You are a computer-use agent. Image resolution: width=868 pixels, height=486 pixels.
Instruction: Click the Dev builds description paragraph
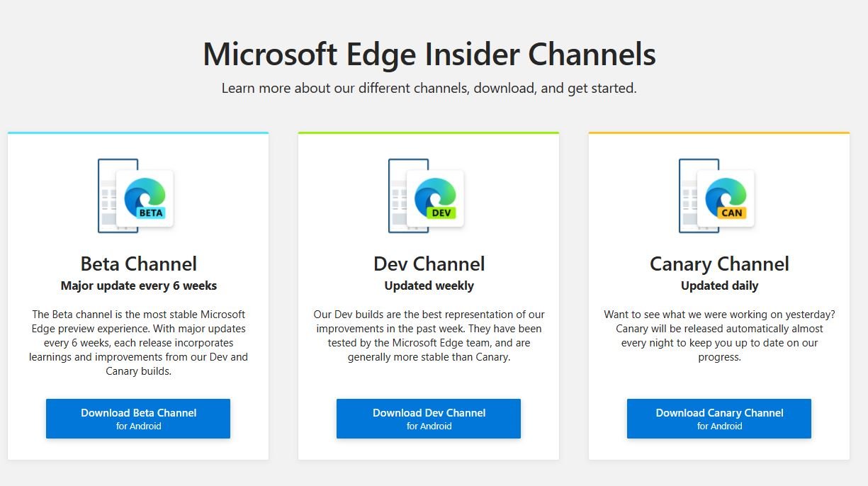[429, 336]
